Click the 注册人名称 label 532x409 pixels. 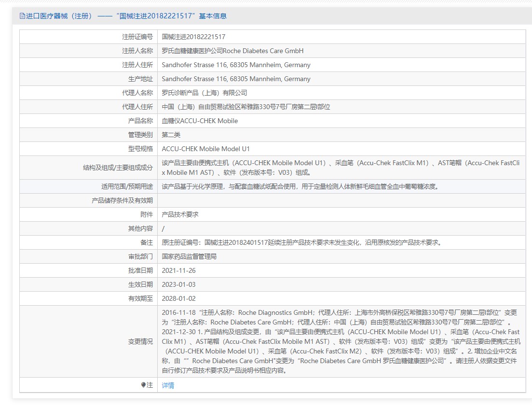(137, 51)
